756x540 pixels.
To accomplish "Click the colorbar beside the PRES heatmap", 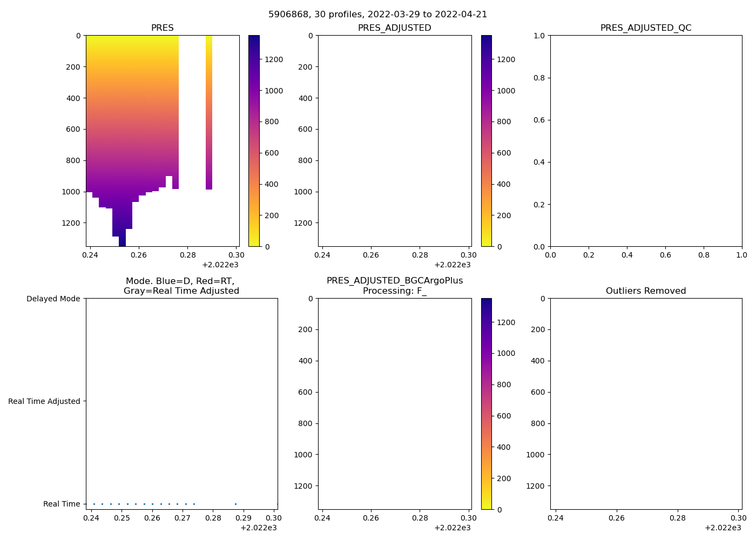I will pyautogui.click(x=254, y=140).
